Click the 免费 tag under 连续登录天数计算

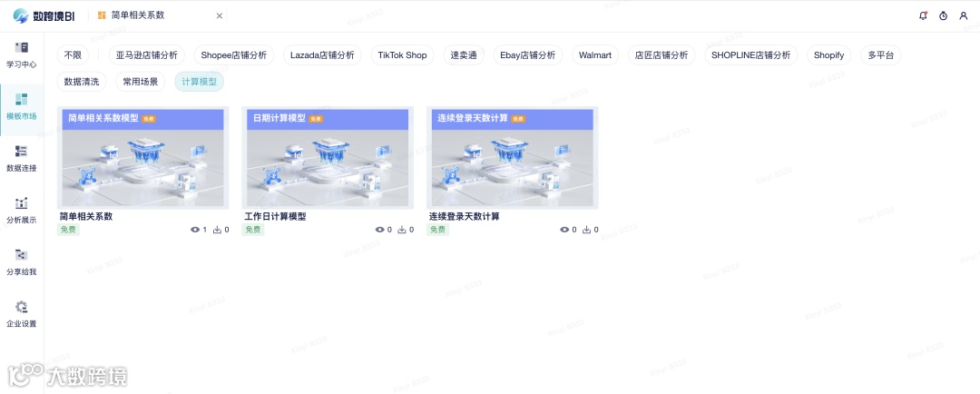pos(438,230)
